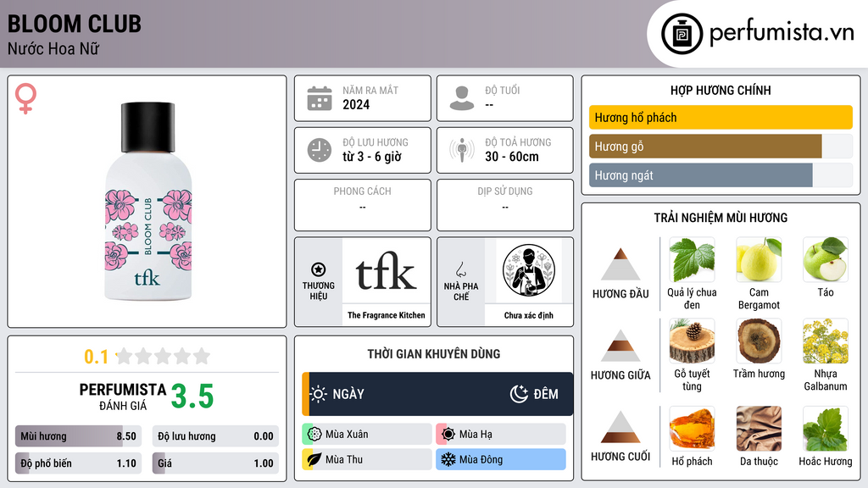Click the perfumista.vn site name
Viewport: 868px width, 488px height.
click(782, 32)
